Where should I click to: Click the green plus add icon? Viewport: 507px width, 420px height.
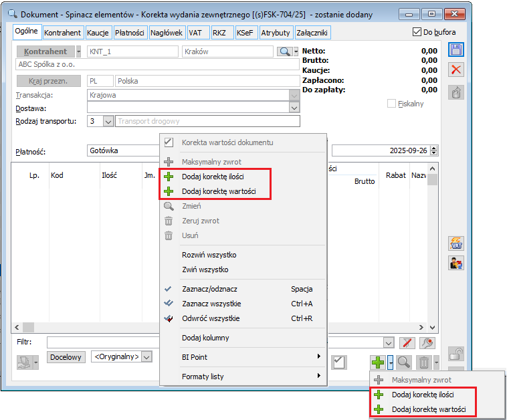tap(378, 362)
